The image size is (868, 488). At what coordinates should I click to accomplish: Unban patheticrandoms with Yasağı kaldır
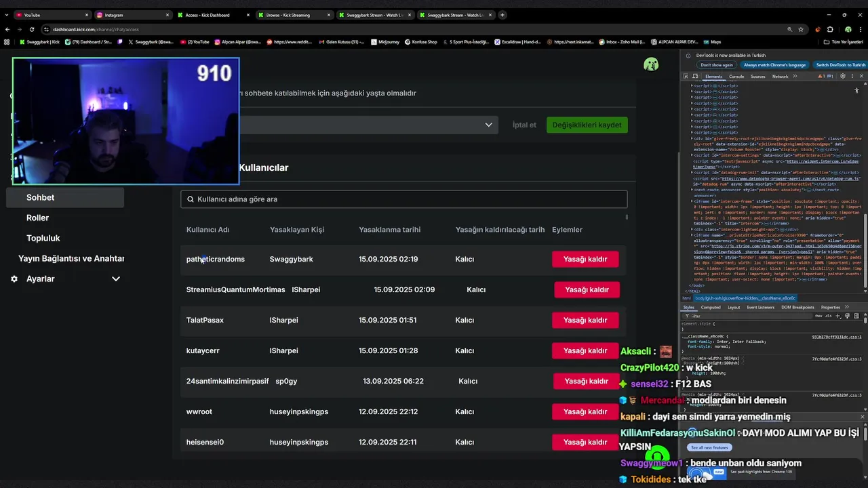click(x=585, y=259)
